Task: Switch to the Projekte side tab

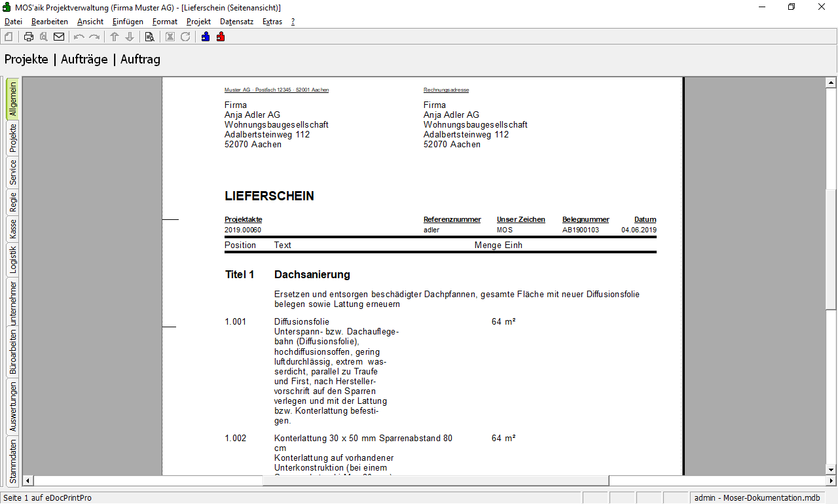Action: pyautogui.click(x=12, y=138)
